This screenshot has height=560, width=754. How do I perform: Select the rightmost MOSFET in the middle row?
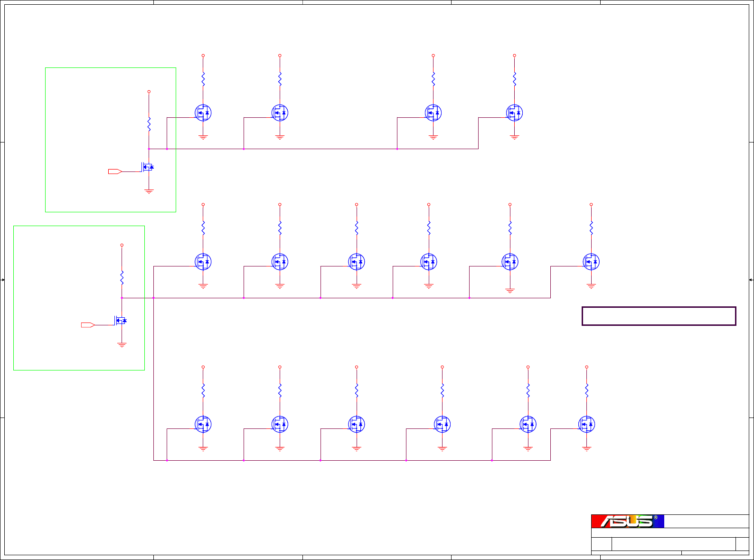(x=591, y=262)
